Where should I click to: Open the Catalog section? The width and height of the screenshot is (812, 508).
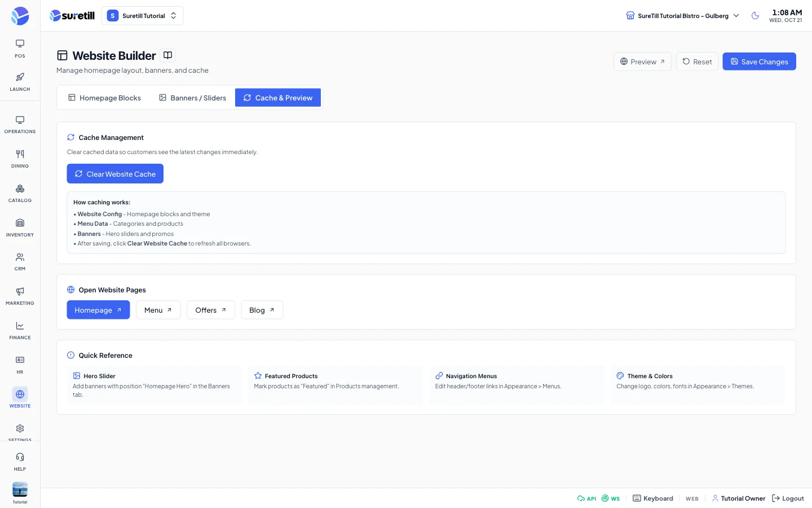(x=20, y=194)
